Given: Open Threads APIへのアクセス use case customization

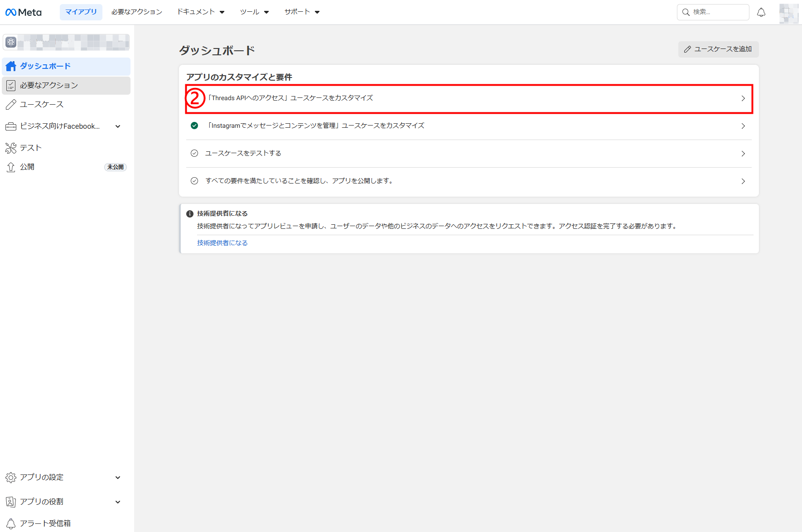Looking at the screenshot, I should (x=469, y=98).
